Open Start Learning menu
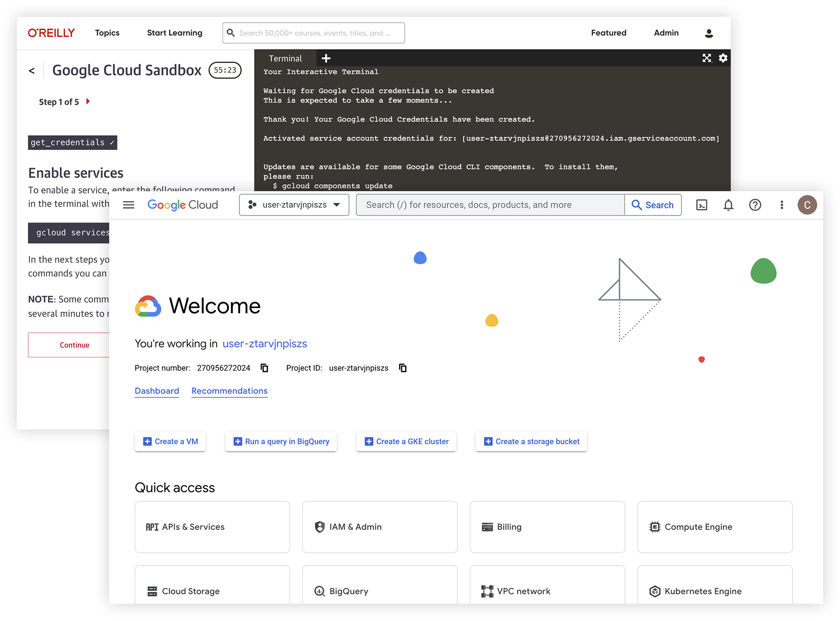 (175, 33)
